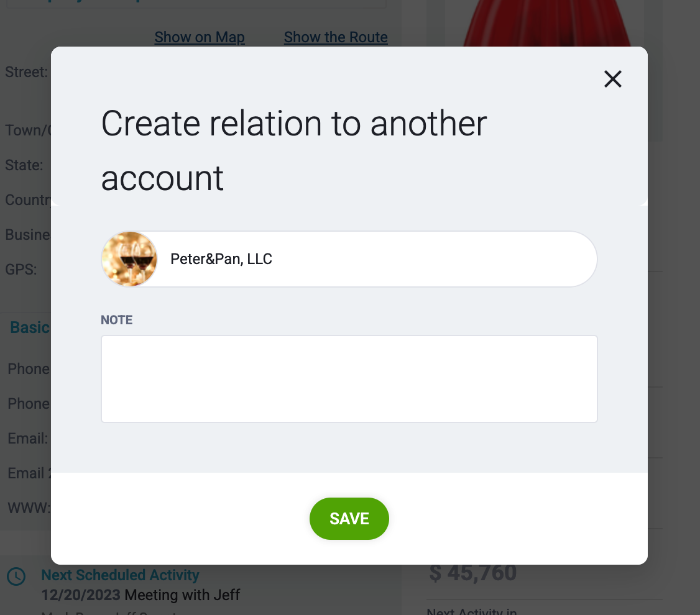Open the Show the Route link

click(336, 37)
